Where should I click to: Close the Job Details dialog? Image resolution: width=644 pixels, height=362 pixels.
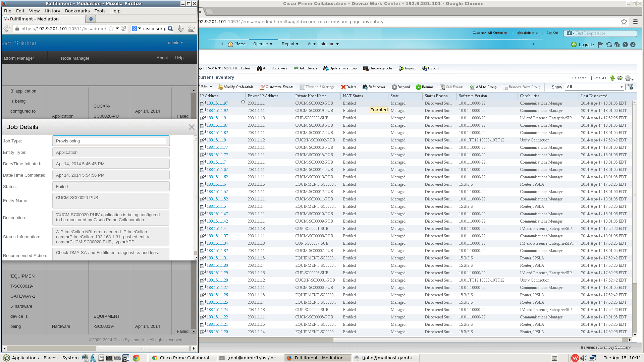click(192, 127)
